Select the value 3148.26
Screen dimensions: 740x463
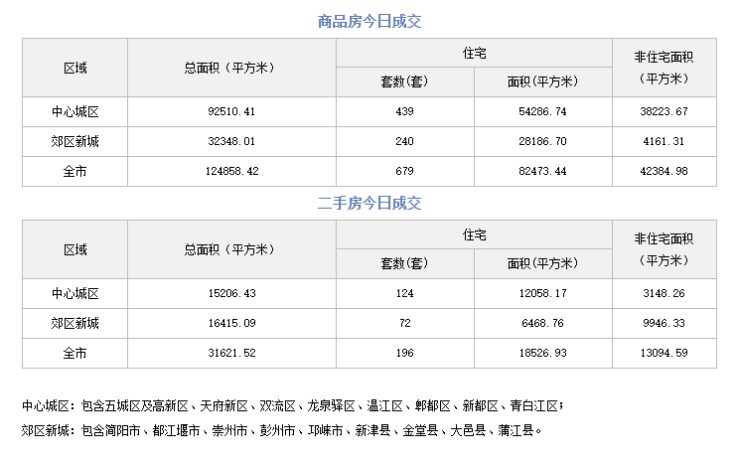pyautogui.click(x=664, y=294)
